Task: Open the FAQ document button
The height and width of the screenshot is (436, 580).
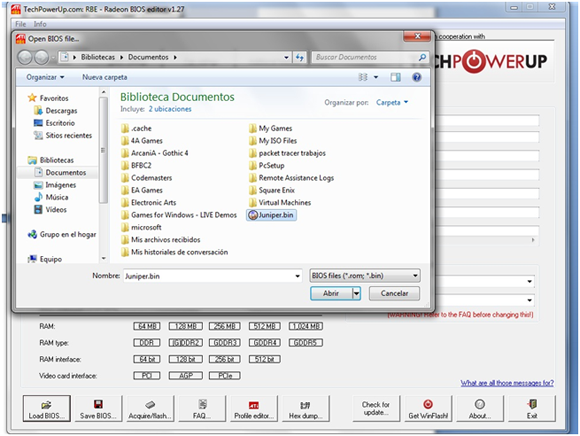Action: [202, 408]
